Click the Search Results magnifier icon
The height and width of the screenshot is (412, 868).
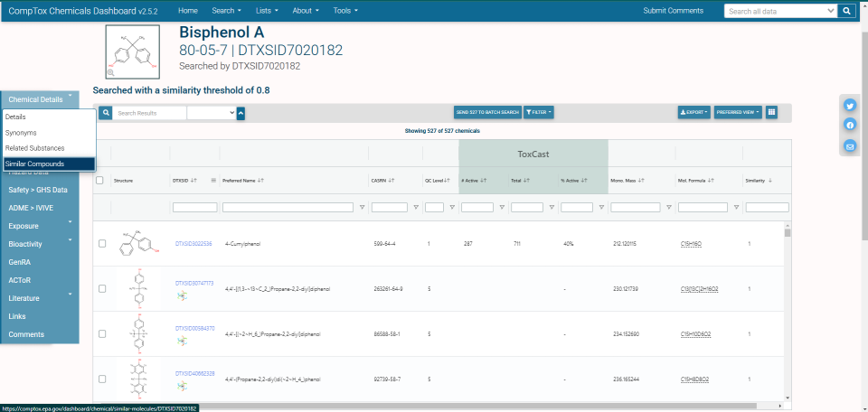[105, 113]
